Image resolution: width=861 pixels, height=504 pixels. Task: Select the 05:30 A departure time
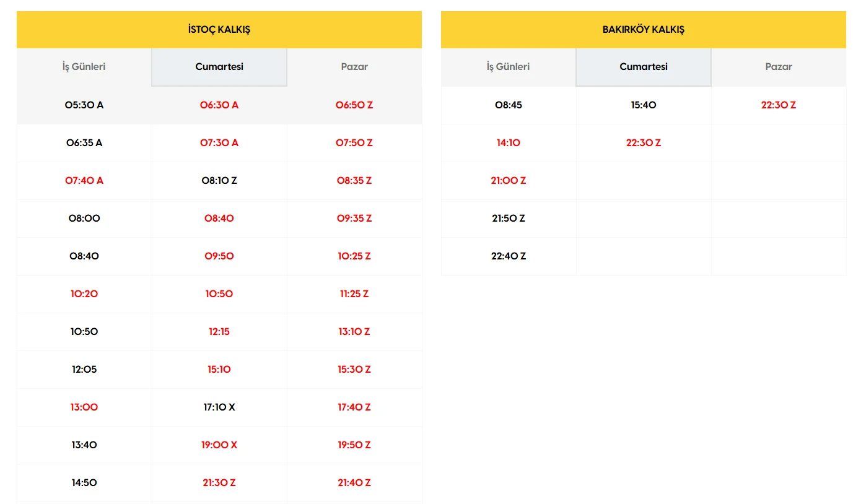coord(84,105)
